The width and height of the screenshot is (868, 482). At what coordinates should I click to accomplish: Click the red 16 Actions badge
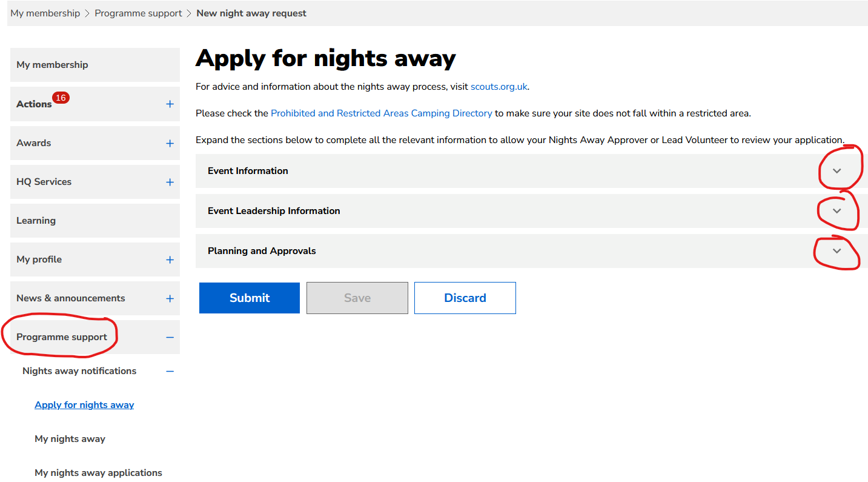click(61, 98)
